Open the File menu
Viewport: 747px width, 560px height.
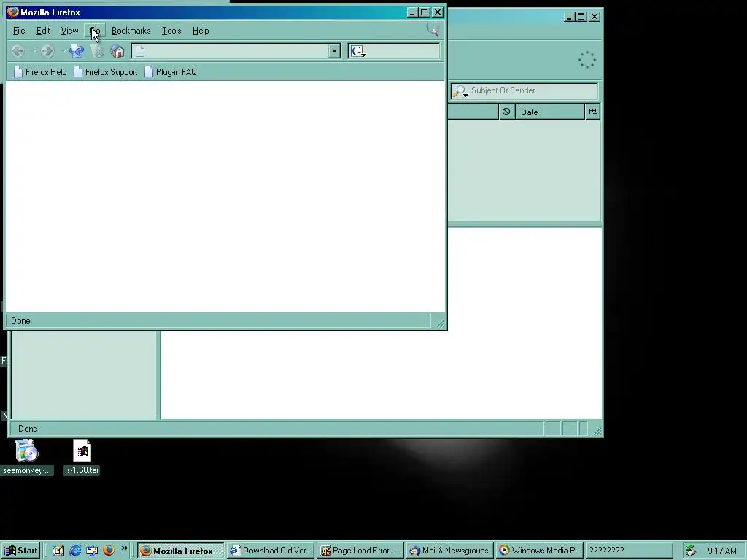[x=19, y=31]
